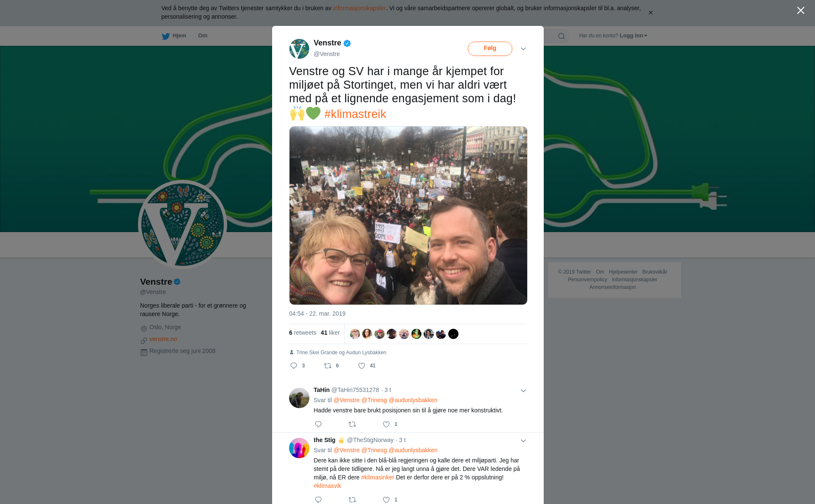Like TaHin's reply
This screenshot has width=815, height=504.
[x=386, y=424]
